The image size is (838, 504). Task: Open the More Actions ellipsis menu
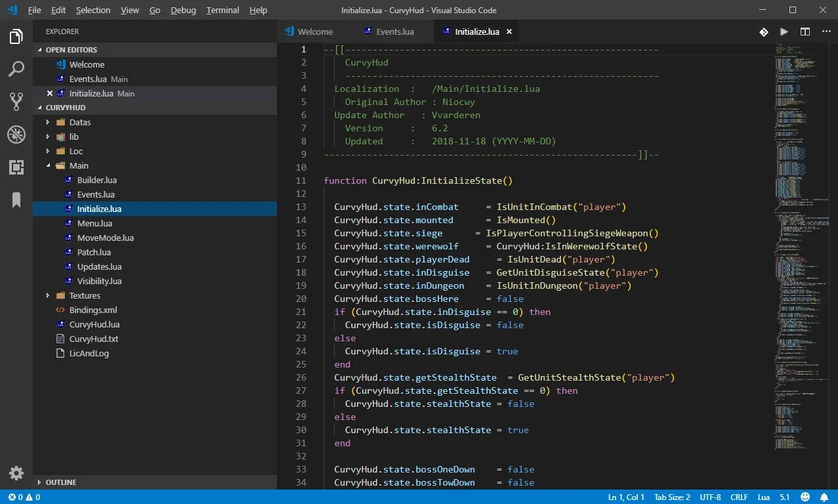click(x=825, y=31)
